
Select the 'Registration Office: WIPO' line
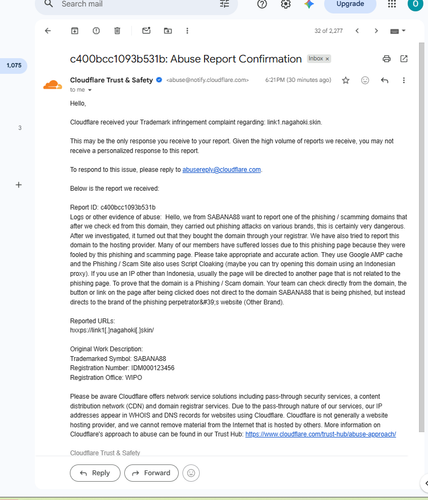click(106, 378)
